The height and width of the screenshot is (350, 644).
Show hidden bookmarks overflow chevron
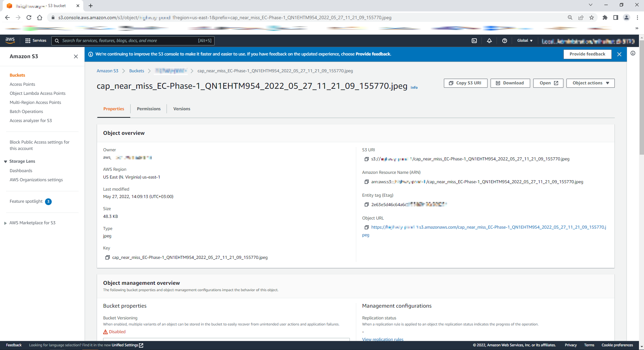637,28
